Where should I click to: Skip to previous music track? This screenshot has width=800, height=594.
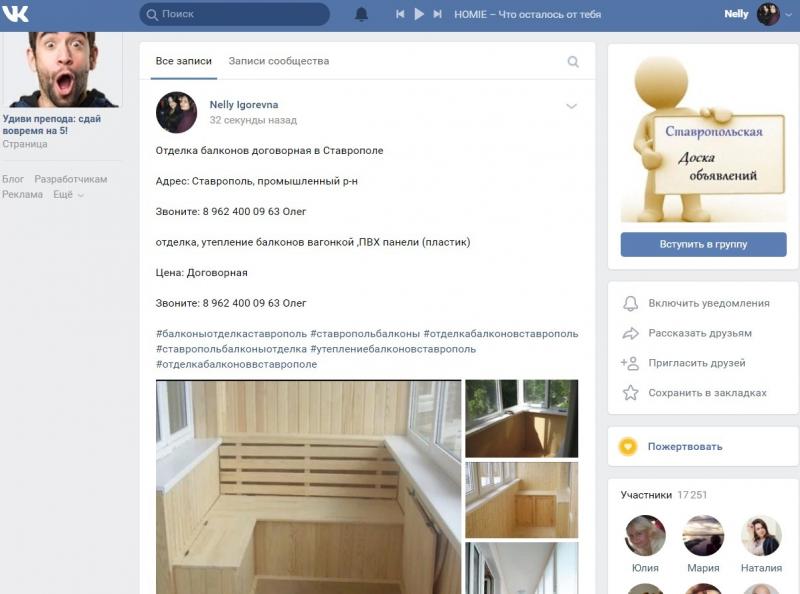(400, 14)
